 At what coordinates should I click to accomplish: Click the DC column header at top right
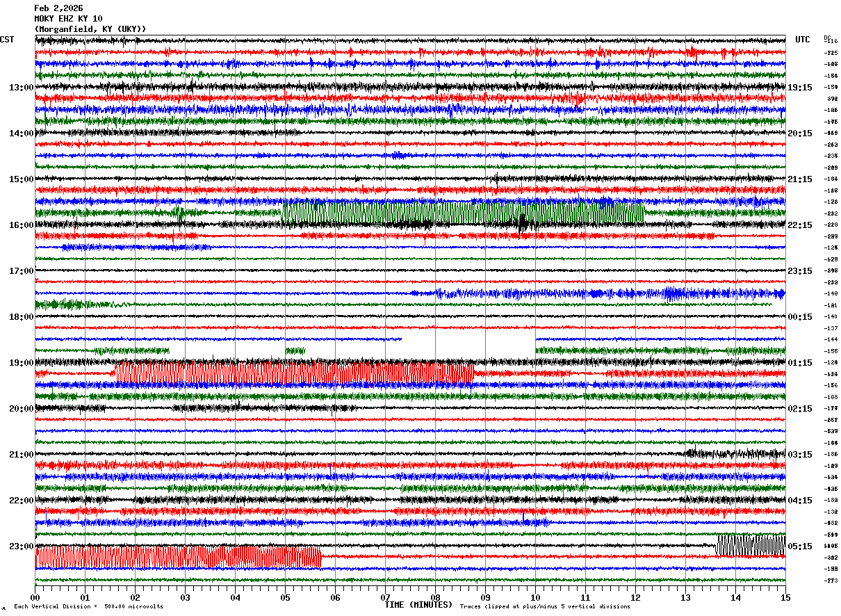[x=827, y=38]
